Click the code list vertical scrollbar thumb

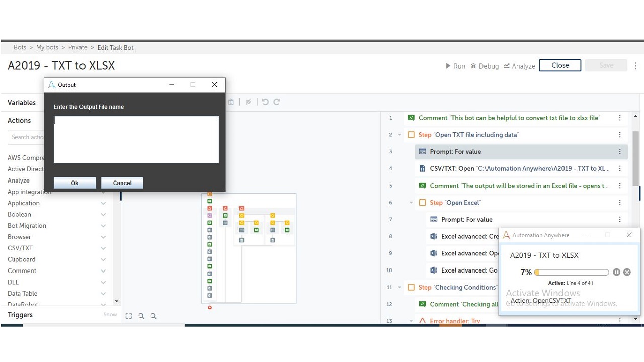pyautogui.click(x=636, y=158)
